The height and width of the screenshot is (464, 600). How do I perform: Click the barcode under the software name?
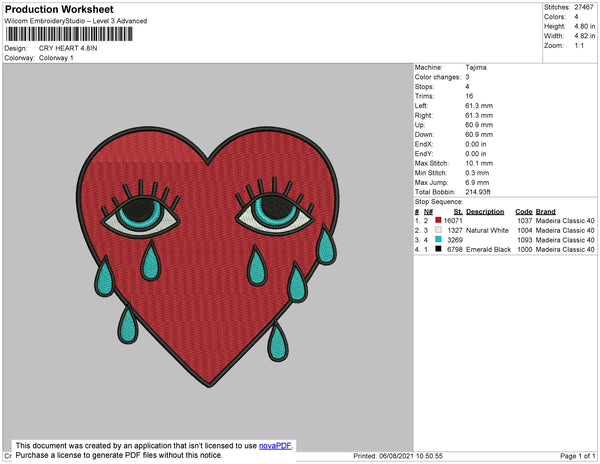pyautogui.click(x=69, y=34)
